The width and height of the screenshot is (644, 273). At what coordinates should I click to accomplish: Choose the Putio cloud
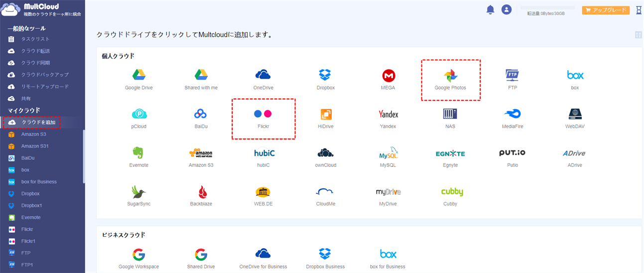point(513,157)
